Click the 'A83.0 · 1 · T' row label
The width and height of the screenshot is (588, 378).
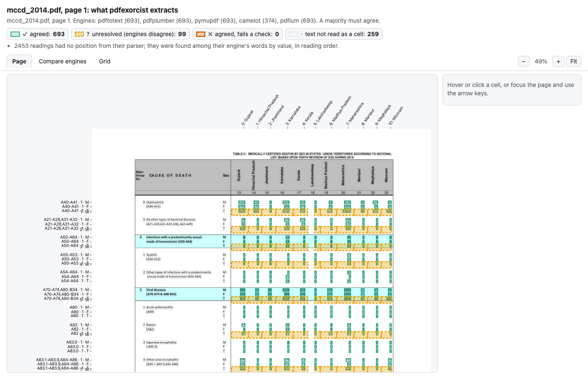[x=79, y=351]
